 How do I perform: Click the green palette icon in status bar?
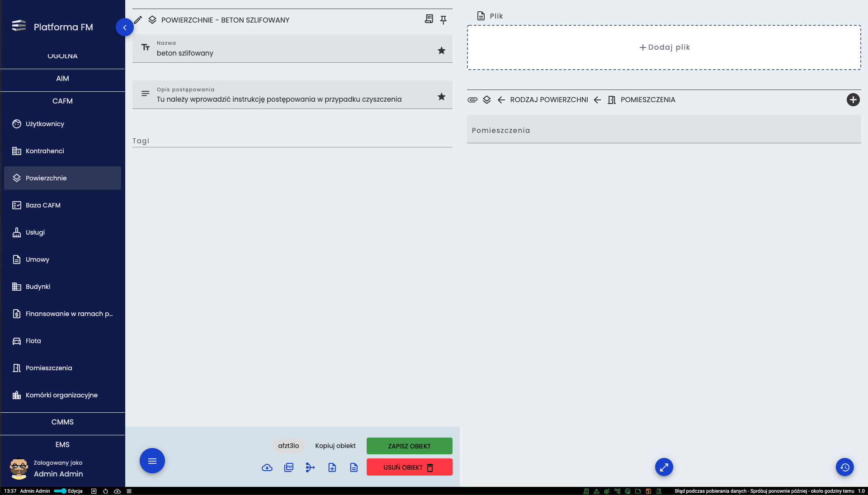tap(627, 491)
